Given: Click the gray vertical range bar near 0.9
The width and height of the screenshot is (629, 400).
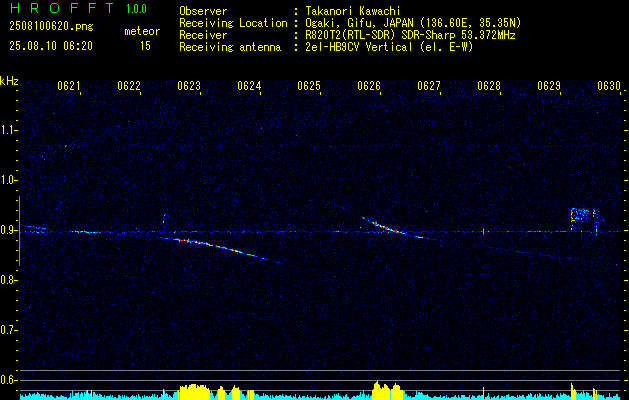Looking at the screenshot, I should coord(19,231).
